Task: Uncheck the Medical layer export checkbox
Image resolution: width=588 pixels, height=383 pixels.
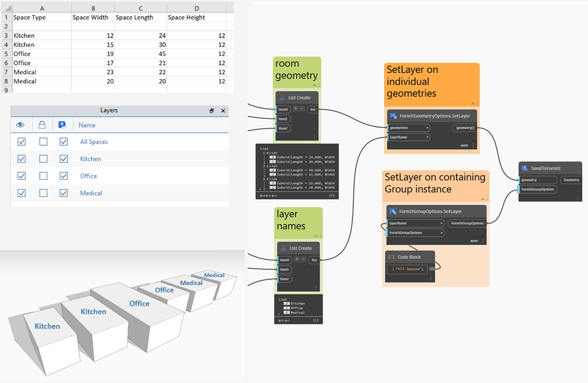Action: point(64,193)
